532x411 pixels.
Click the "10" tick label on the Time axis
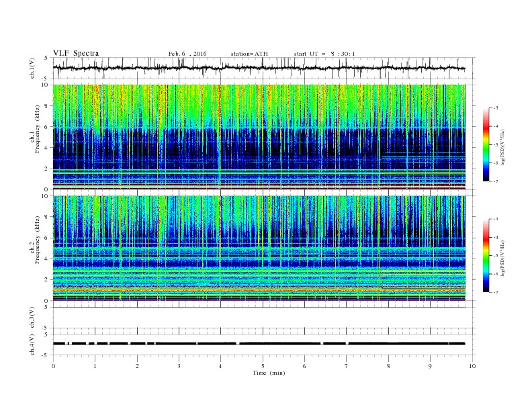pos(472,366)
